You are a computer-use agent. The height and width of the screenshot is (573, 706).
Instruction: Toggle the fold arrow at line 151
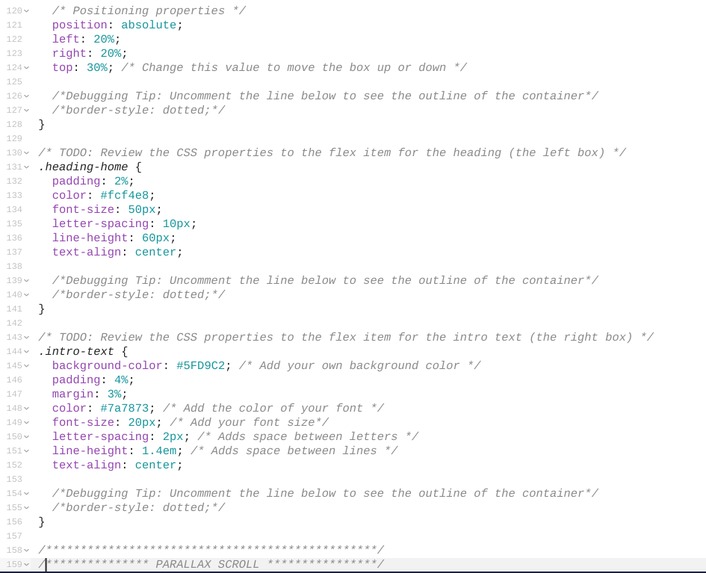tap(27, 451)
